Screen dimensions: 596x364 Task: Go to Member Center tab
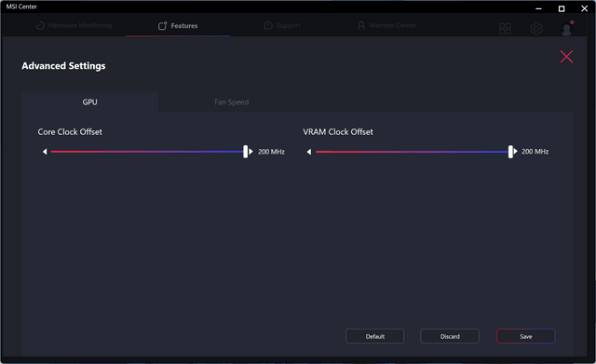click(386, 25)
